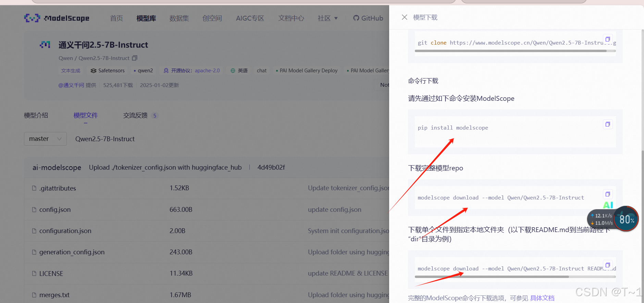Click the AI assistant floating icon
Screen dimensions: 644x303
(x=608, y=205)
